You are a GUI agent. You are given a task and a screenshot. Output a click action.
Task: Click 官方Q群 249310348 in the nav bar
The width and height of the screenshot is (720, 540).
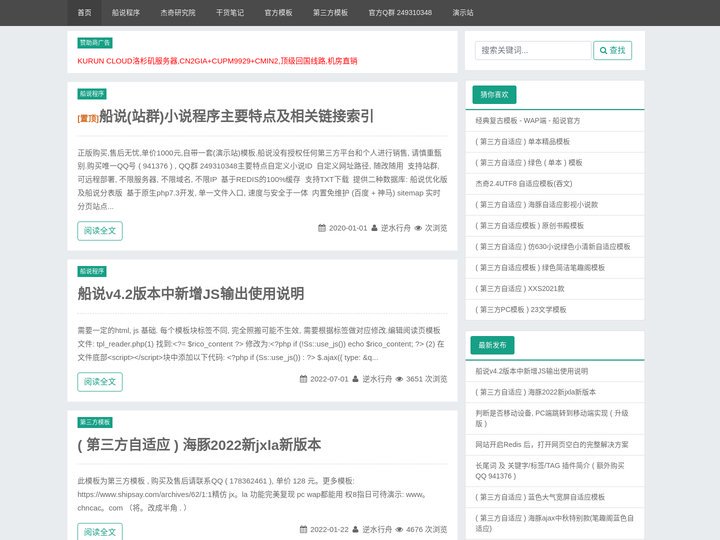tap(400, 13)
